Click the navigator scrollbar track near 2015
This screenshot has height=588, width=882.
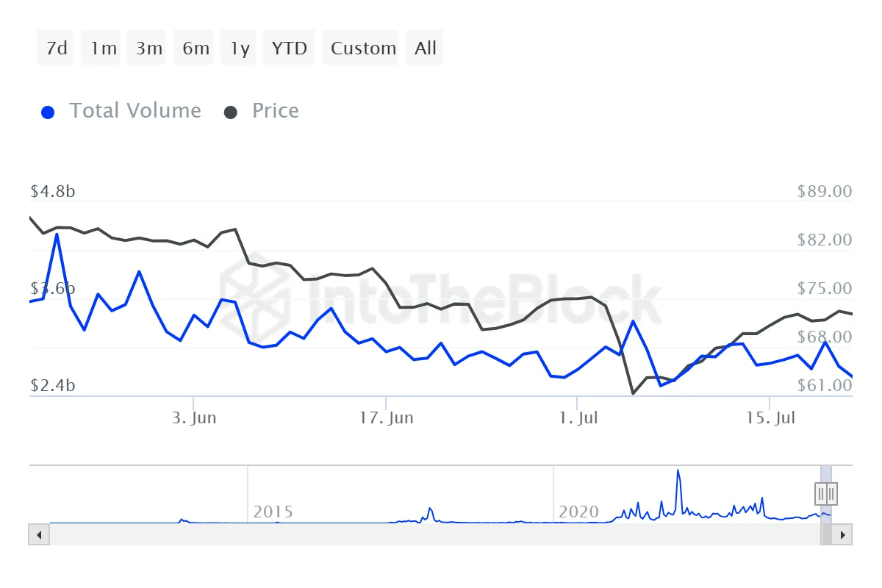pos(272,534)
